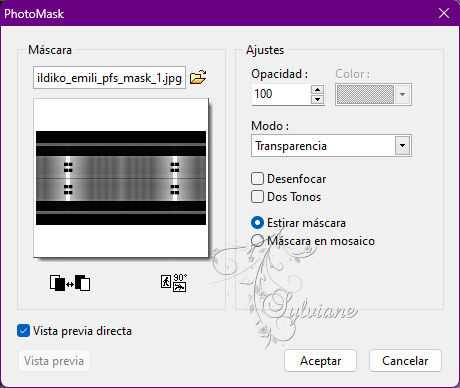Screen dimensions: 460x388
Task: Rotate the mask 90 degrees
Action: point(174,283)
